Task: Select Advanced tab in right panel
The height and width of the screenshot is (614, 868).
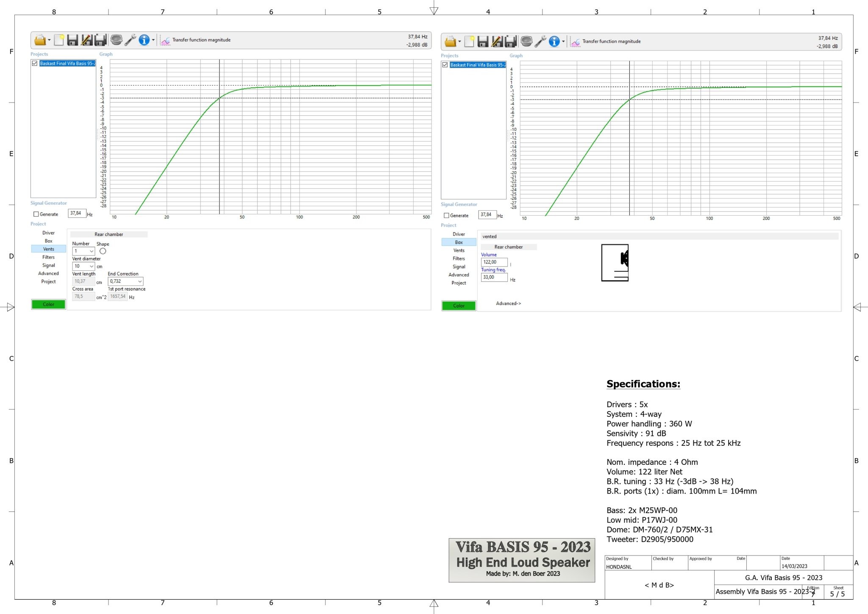Action: click(x=459, y=275)
